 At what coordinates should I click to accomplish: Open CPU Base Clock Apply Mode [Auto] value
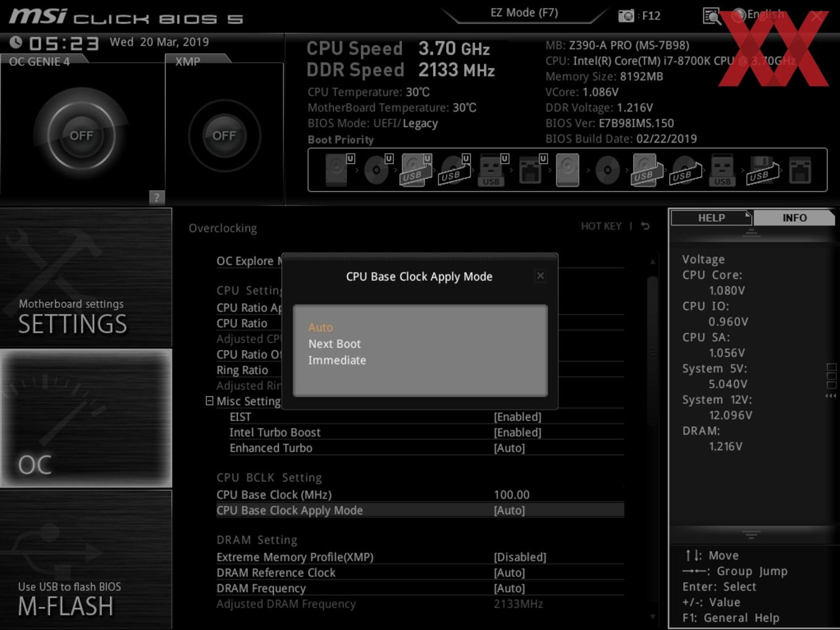[x=510, y=510]
